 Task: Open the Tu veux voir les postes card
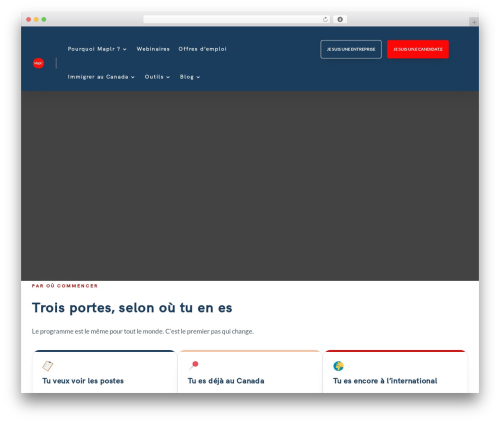104,371
